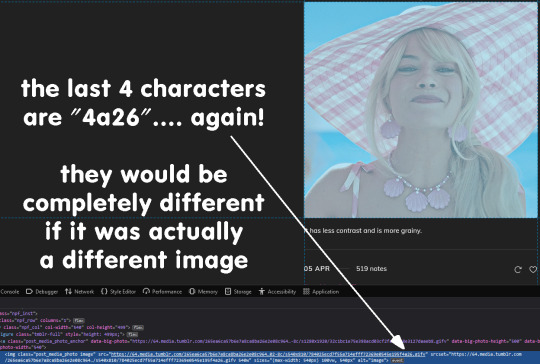Reblog the post with the reblog icon
Viewport: 540px width, 364px height.
point(518,269)
